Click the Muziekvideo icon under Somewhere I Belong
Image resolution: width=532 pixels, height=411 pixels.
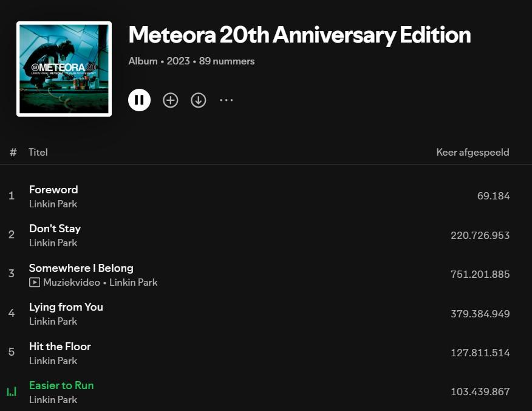tap(34, 282)
